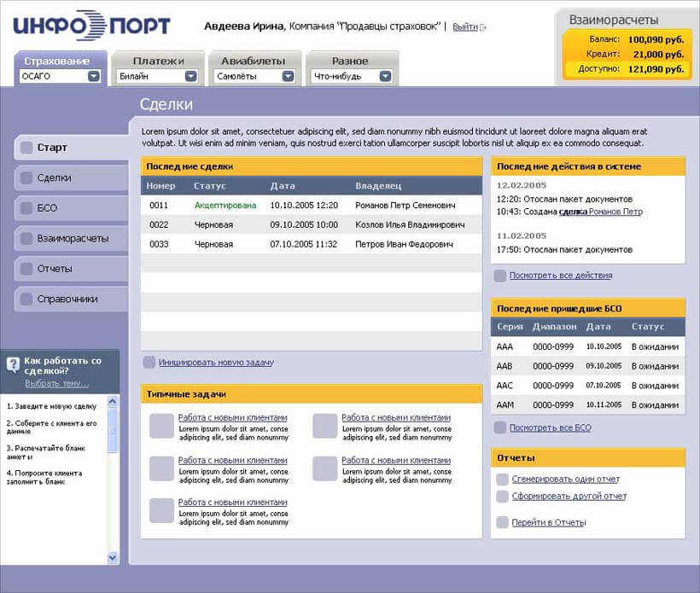
Task: Open Взаиморасчеты in the left sidebar
Action: (x=73, y=239)
